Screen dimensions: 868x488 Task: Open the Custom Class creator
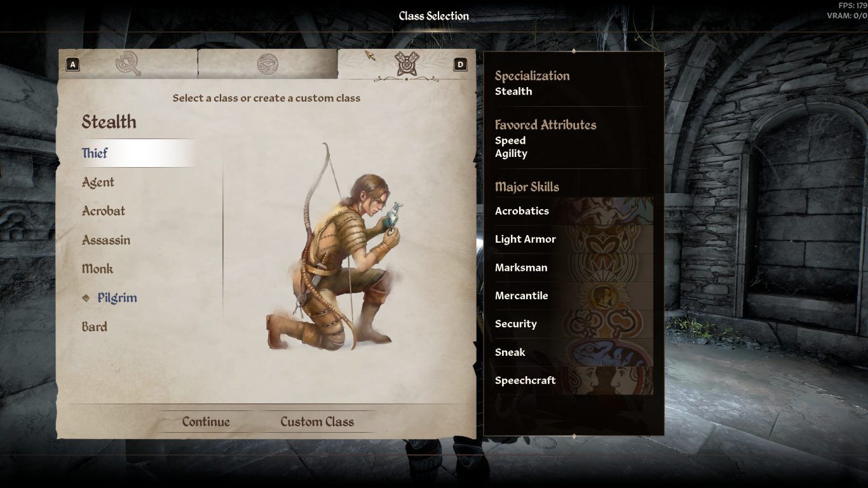coord(317,422)
